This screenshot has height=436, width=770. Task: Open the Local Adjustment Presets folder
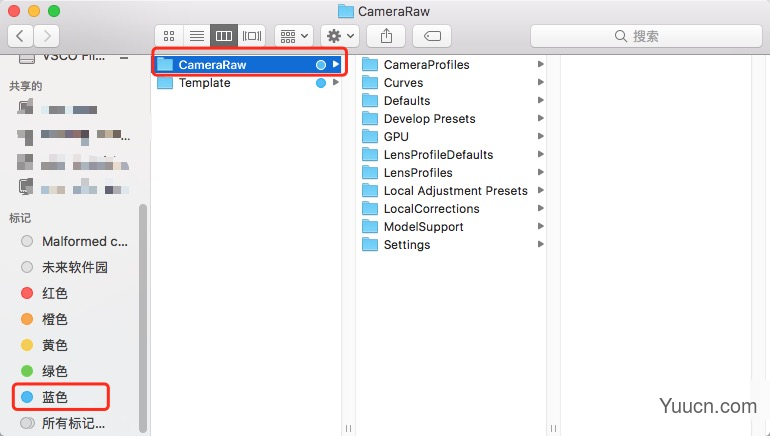coord(453,191)
